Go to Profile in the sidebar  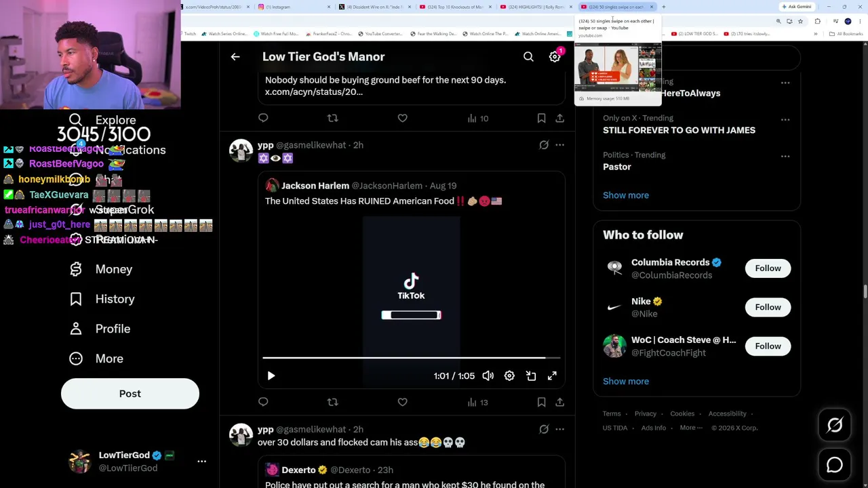tap(100, 329)
